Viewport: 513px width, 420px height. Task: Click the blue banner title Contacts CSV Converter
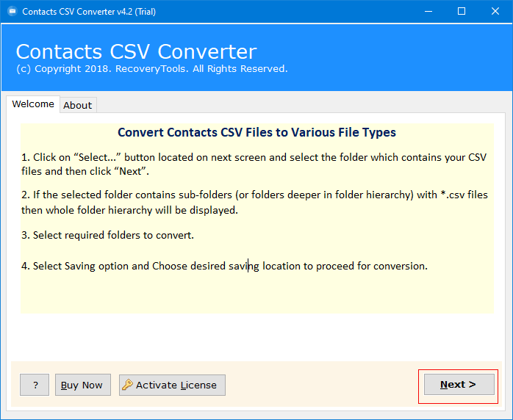tap(136, 52)
